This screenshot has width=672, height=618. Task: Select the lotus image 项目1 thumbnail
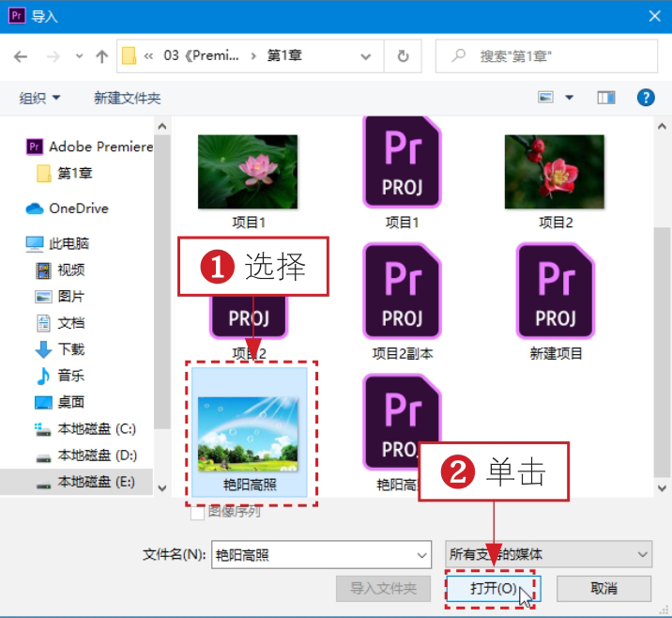[248, 172]
